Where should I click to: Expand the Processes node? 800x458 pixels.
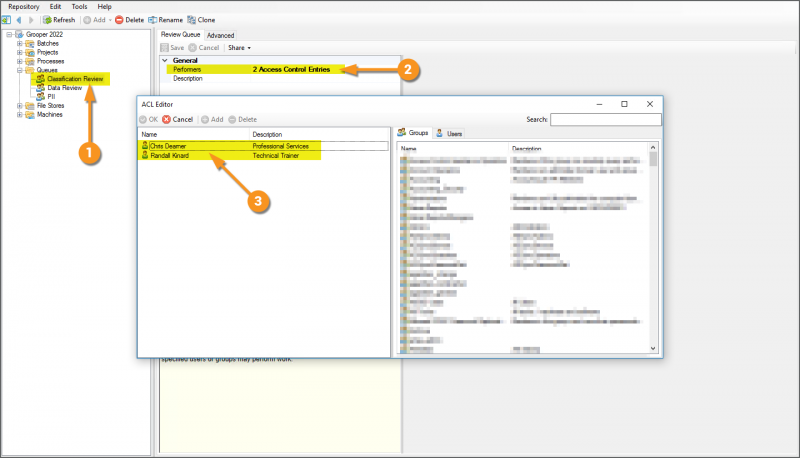pyautogui.click(x=19, y=61)
